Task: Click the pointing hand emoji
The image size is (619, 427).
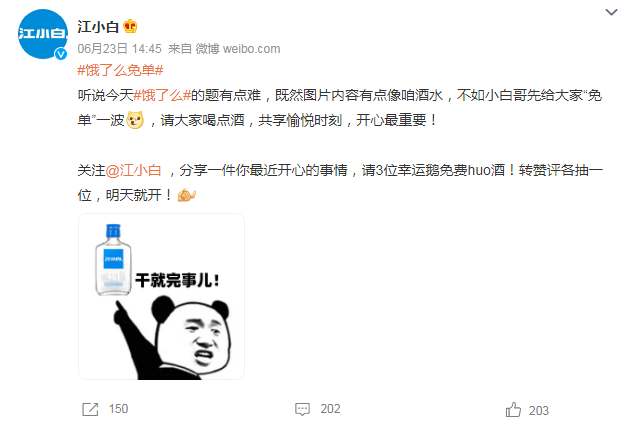Action: [x=186, y=195]
